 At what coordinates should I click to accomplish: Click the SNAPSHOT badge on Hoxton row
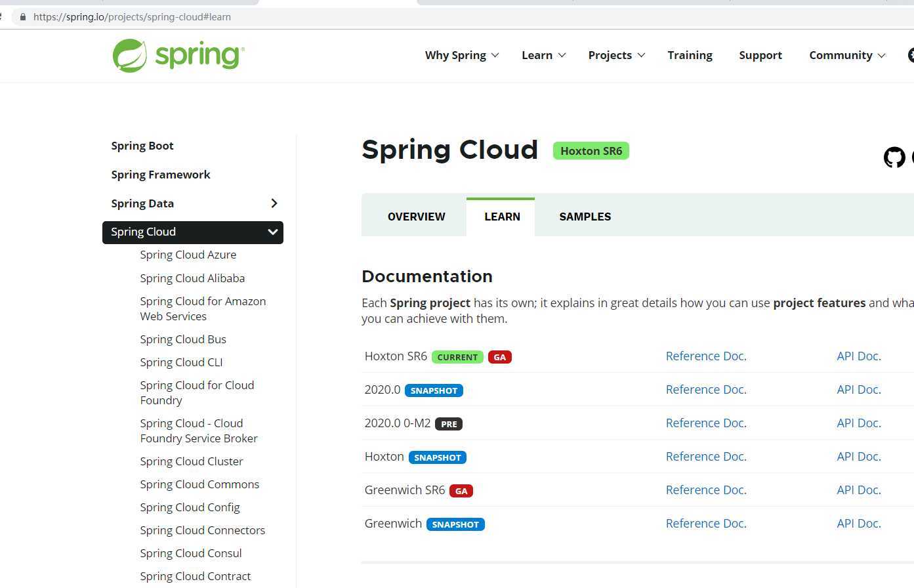click(x=438, y=457)
